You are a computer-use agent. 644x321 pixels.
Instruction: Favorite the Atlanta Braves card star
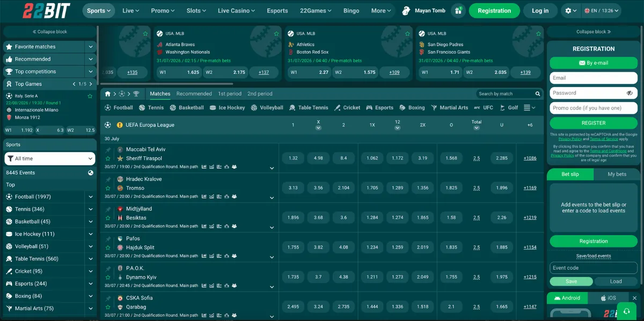tap(276, 33)
